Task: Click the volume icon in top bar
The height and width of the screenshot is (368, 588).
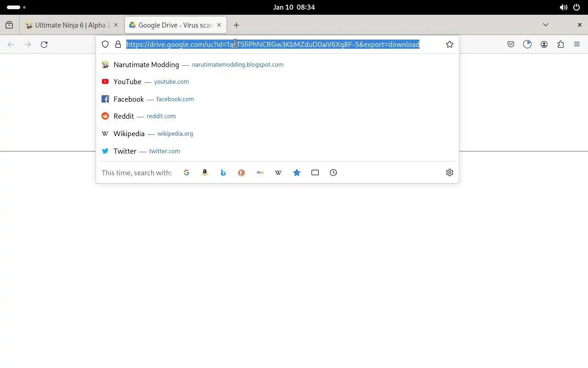Action: click(x=563, y=7)
